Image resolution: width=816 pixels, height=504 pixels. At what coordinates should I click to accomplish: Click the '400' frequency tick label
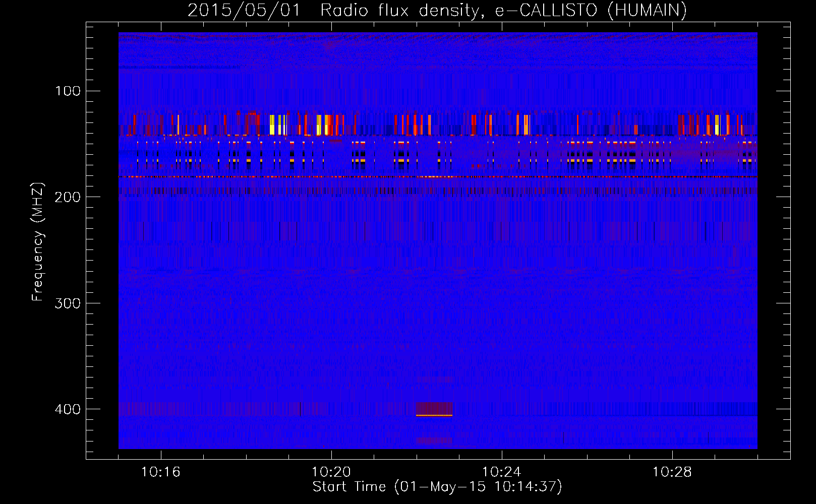68,409
